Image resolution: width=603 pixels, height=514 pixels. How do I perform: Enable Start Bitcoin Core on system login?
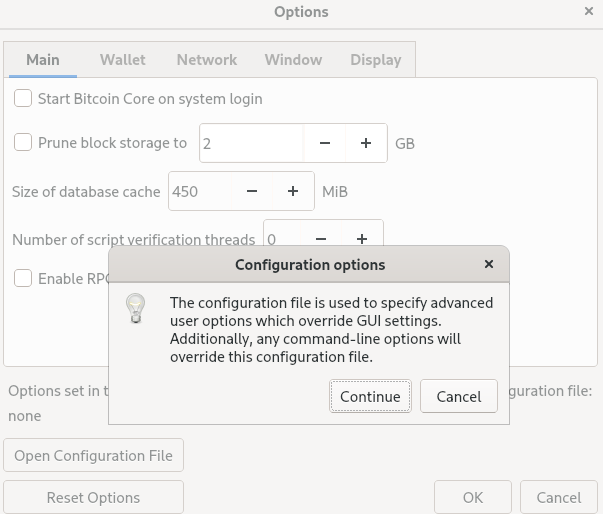point(23,98)
